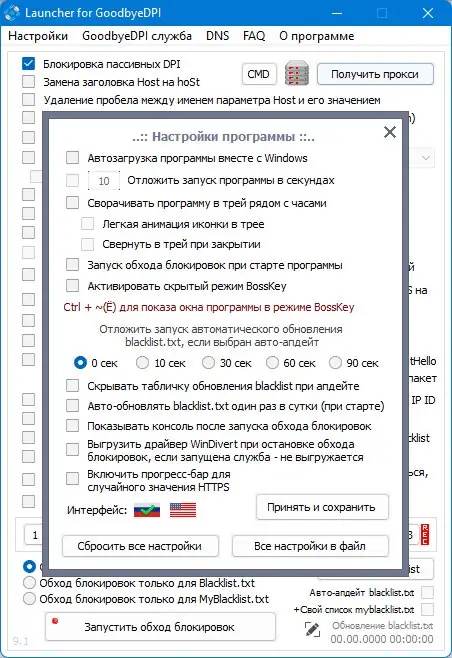Image resolution: width=452 pixels, height=658 pixels.
Task: Click the CMD button
Action: 259,74
